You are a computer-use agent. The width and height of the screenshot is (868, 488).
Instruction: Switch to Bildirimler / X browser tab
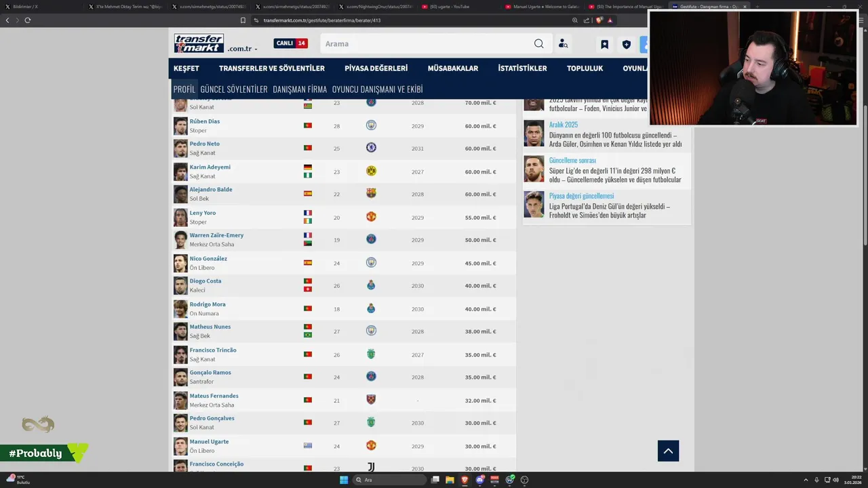click(x=41, y=6)
